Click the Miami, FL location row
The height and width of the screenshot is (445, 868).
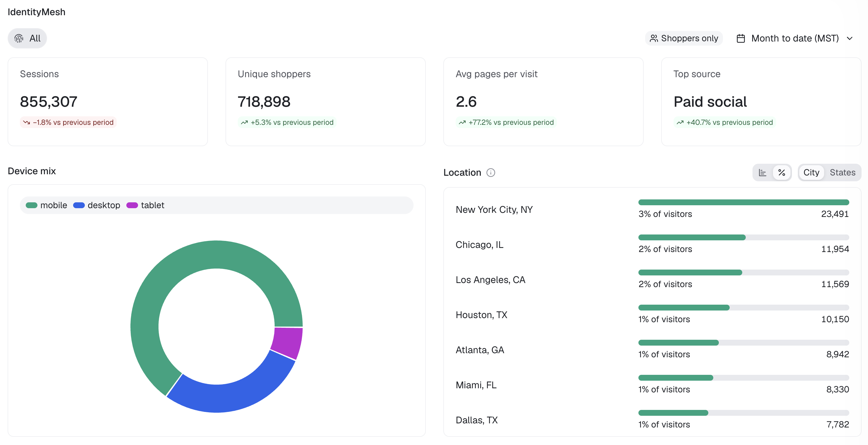[652, 385]
